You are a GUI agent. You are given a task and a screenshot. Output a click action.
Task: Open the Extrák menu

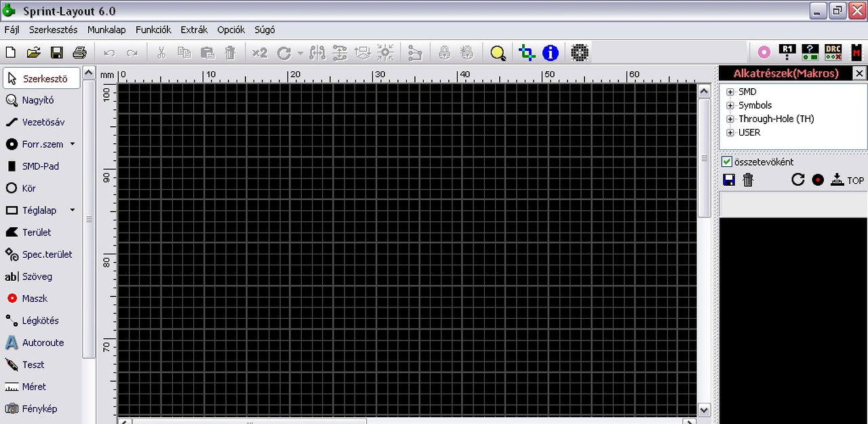[x=194, y=30]
